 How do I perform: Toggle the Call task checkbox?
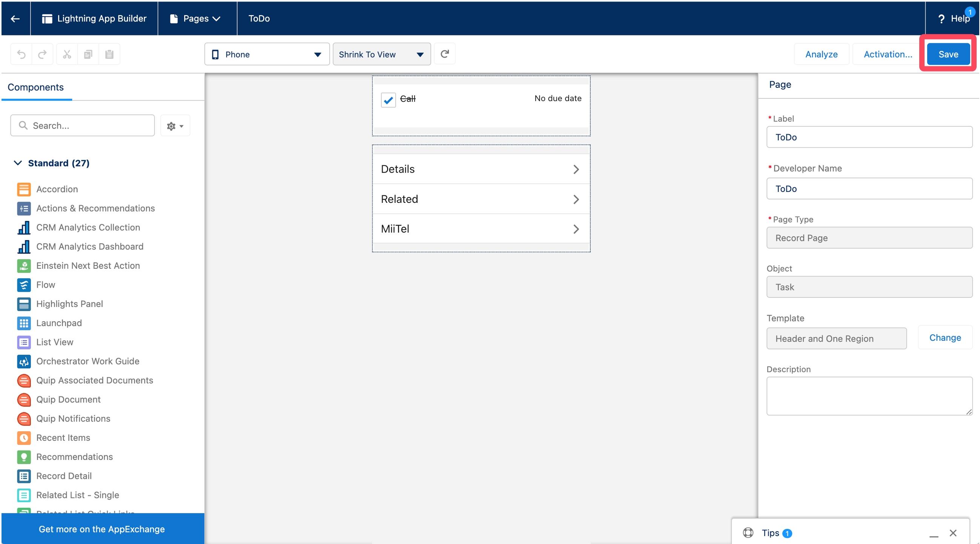tap(389, 100)
